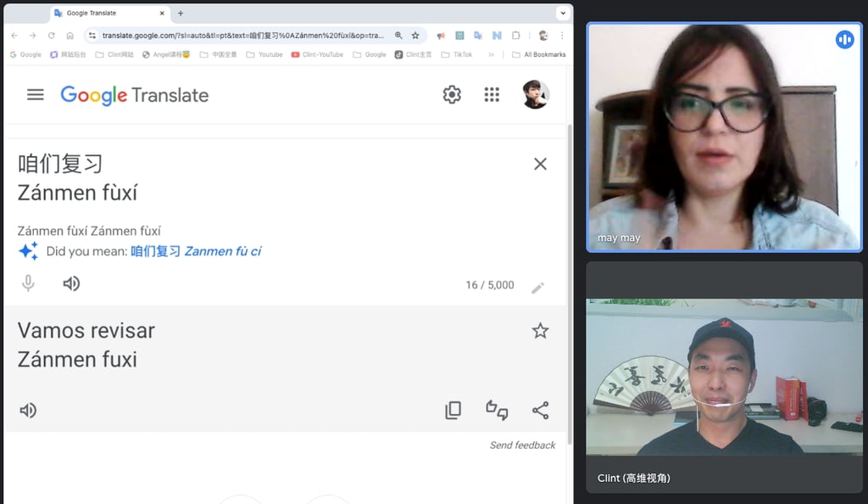The width and height of the screenshot is (868, 504).
Task: Open handwriting input pencil icon
Action: 537,288
